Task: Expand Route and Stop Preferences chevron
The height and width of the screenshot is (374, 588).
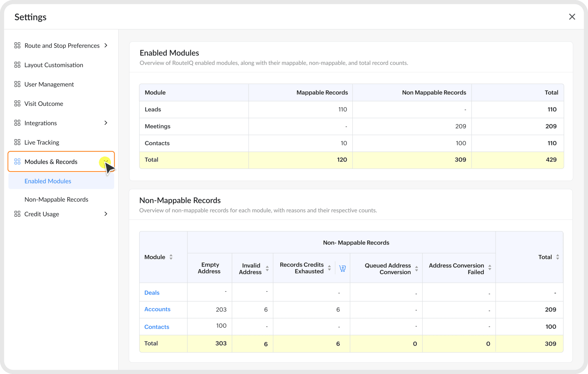Action: pos(106,45)
